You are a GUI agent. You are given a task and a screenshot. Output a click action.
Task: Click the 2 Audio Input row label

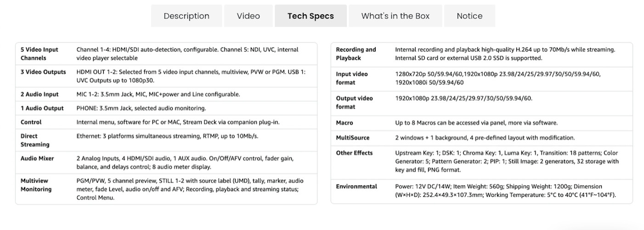pos(40,94)
